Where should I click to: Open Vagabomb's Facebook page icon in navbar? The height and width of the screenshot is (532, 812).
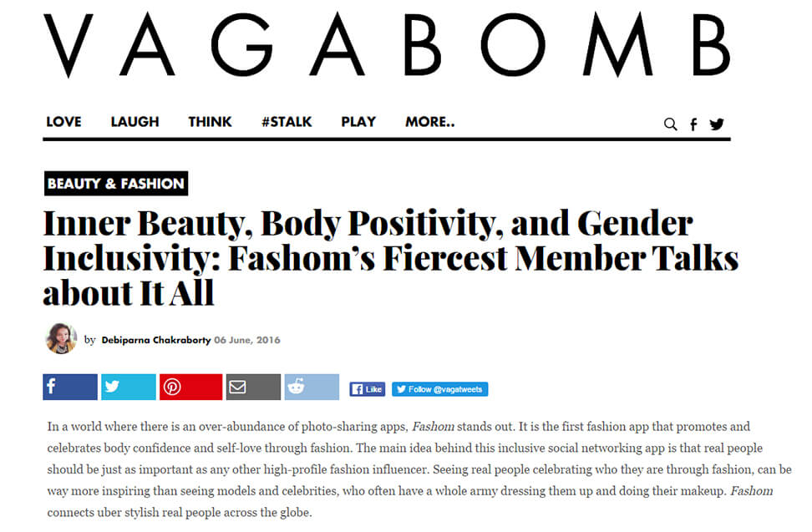coord(693,124)
